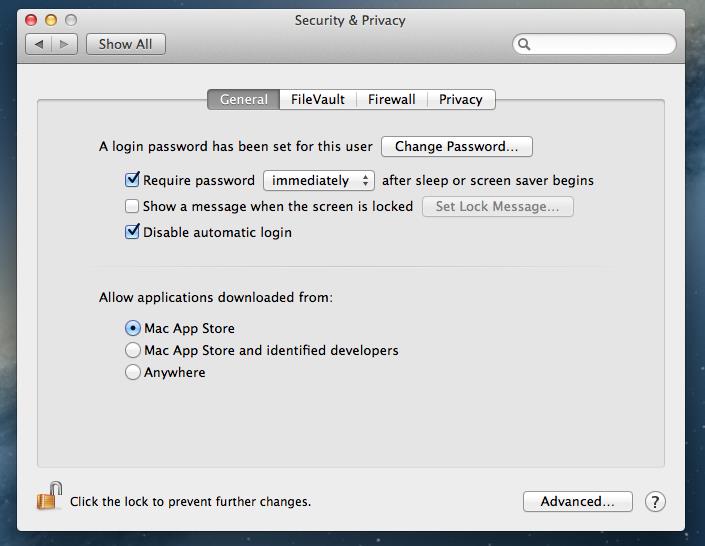Click the lock icon to prevent changes
The width and height of the screenshot is (705, 546).
[x=49, y=496]
